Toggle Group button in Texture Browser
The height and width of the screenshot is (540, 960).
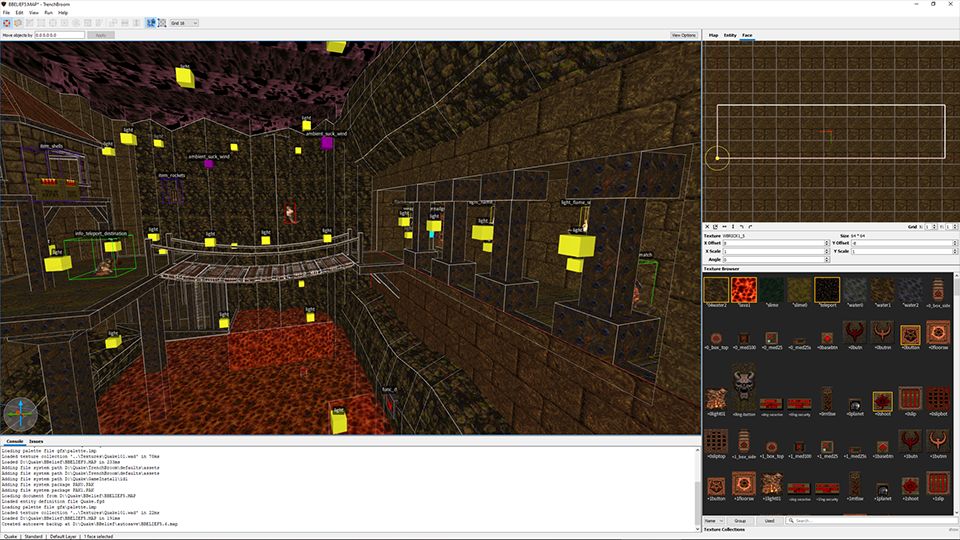click(740, 520)
